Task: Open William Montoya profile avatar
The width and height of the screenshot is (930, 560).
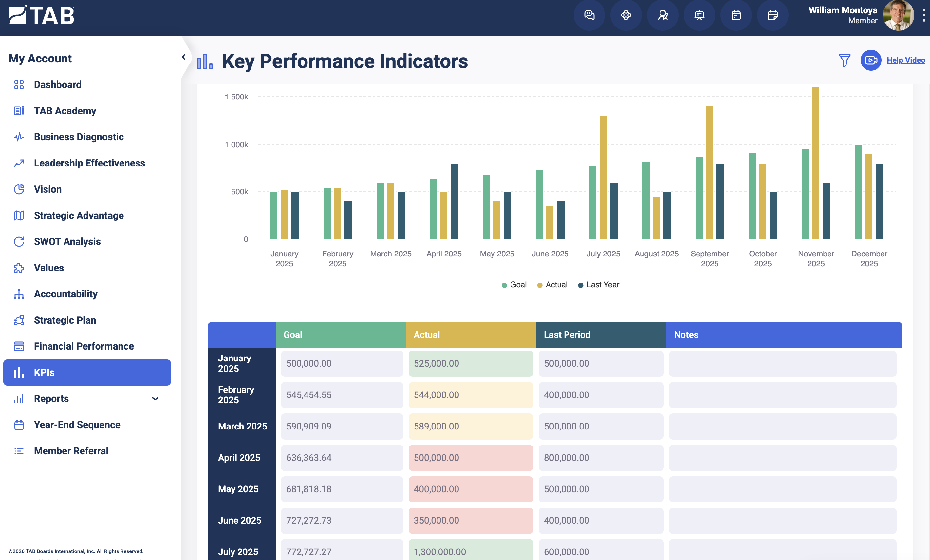Action: [898, 15]
